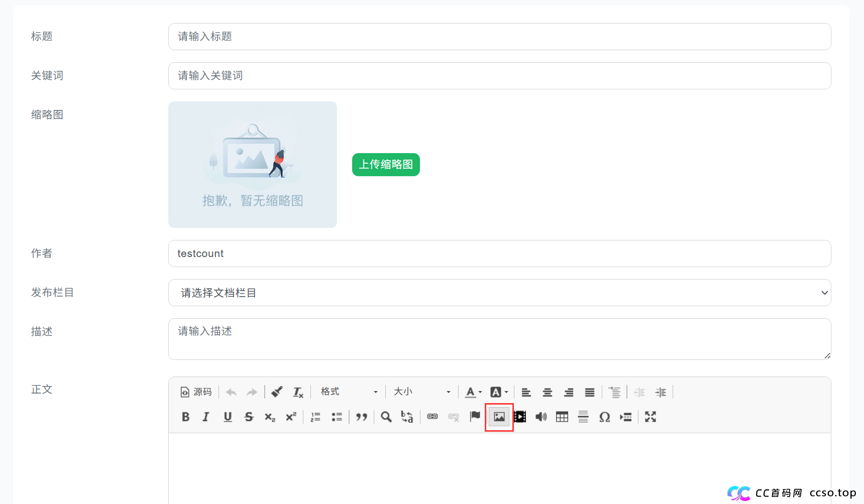Viewport: 864px width, 504px height.
Task: Open the special character Omega tool
Action: click(604, 417)
